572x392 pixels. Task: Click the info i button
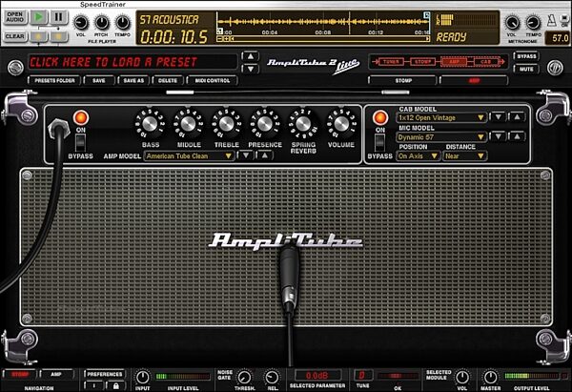(x=93, y=385)
